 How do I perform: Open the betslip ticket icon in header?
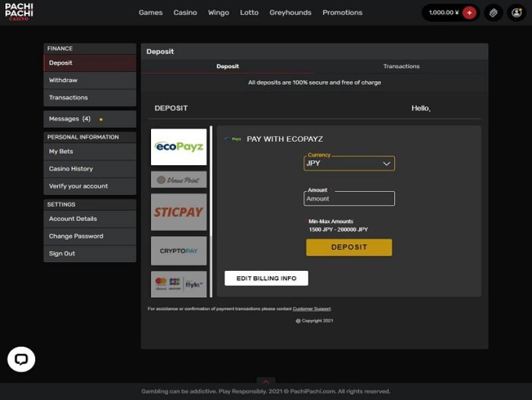493,13
